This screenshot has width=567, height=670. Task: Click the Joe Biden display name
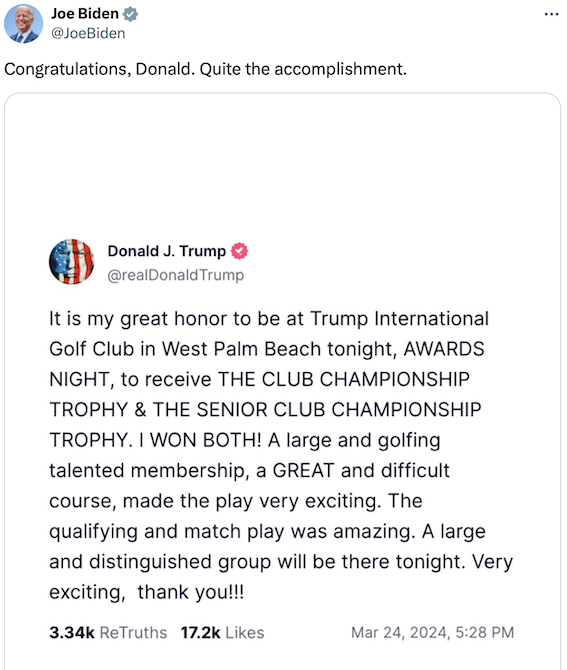coord(85,14)
